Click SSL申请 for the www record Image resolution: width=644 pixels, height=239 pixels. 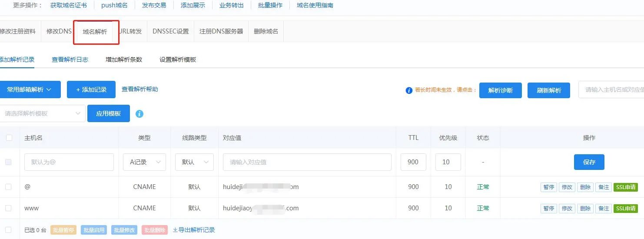[x=625, y=208]
